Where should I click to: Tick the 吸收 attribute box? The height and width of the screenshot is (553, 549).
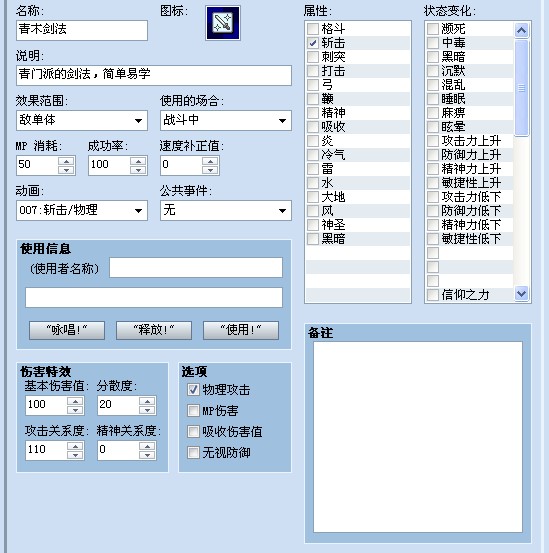pyautogui.click(x=313, y=127)
